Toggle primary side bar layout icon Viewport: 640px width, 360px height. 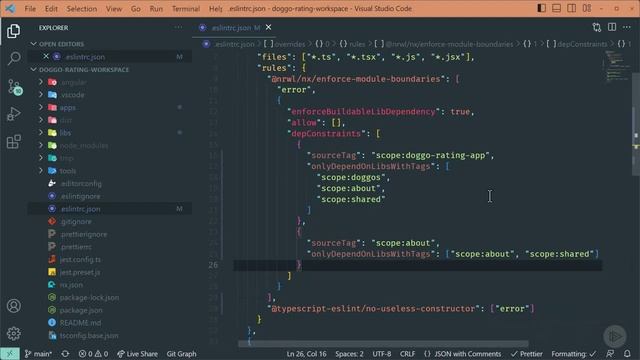coord(542,8)
